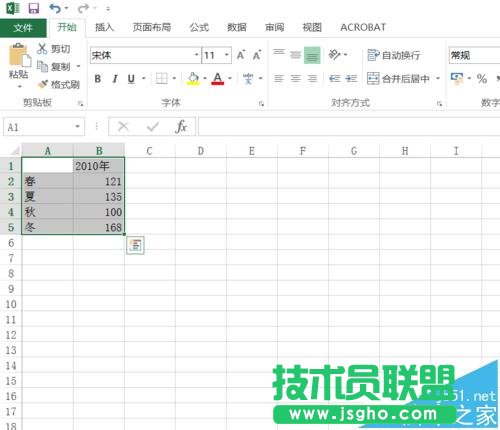Click inside the formula bar input
The height and width of the screenshot is (430, 500).
pos(349,127)
